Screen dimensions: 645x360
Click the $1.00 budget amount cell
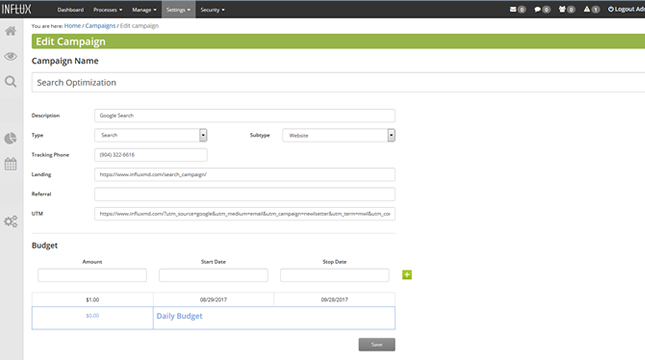(x=93, y=300)
